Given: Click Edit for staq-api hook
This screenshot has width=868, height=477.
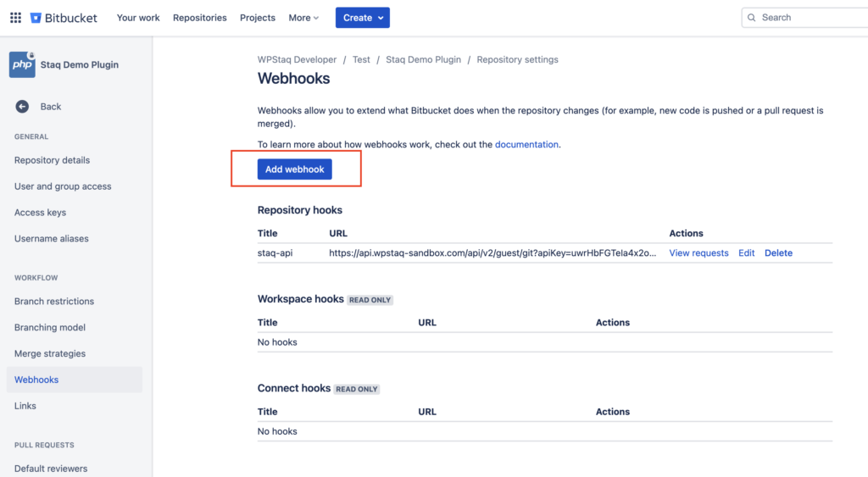Looking at the screenshot, I should tap(746, 252).
